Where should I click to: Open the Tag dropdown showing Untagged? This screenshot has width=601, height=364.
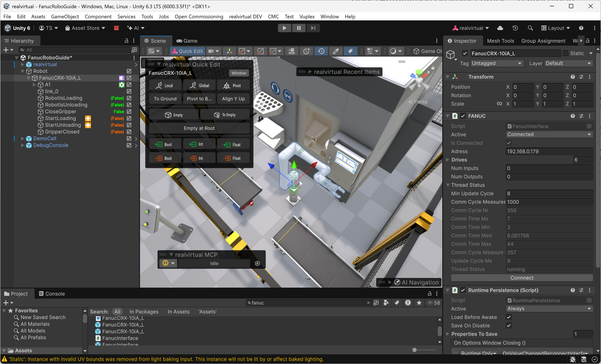click(497, 63)
